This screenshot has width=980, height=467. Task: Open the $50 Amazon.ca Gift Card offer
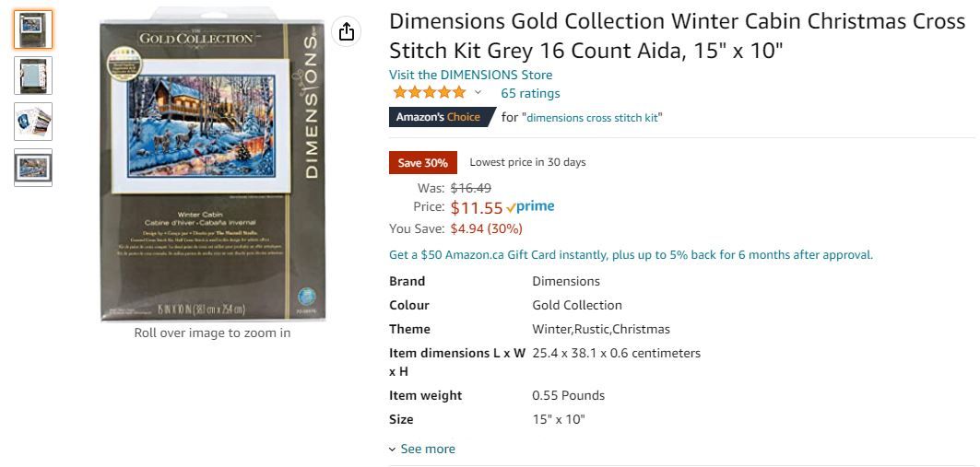coord(631,255)
